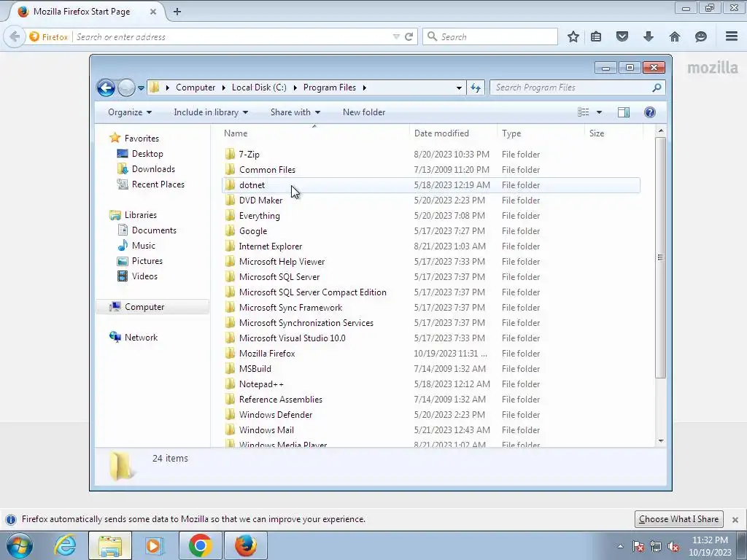This screenshot has width=747, height=560.
Task: Select Music library
Action: (x=143, y=246)
